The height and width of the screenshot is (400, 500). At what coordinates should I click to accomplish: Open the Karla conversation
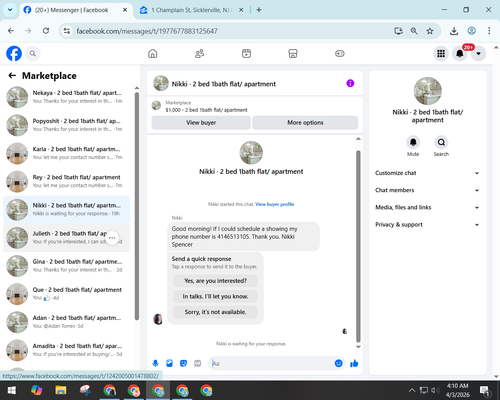pyautogui.click(x=67, y=153)
